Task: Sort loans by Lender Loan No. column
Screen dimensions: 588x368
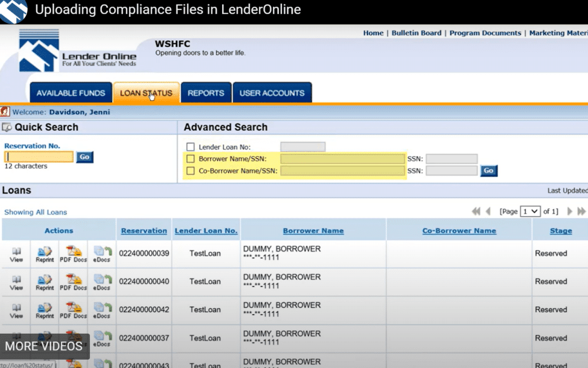Action: pos(206,231)
